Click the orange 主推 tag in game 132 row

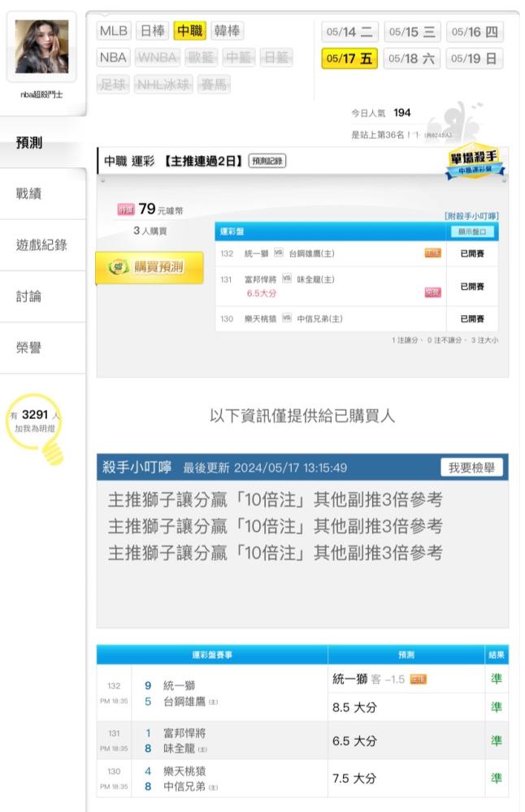[432, 253]
